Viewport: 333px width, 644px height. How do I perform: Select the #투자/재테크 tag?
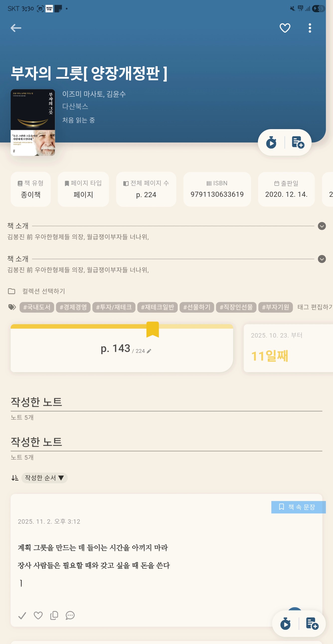114,307
